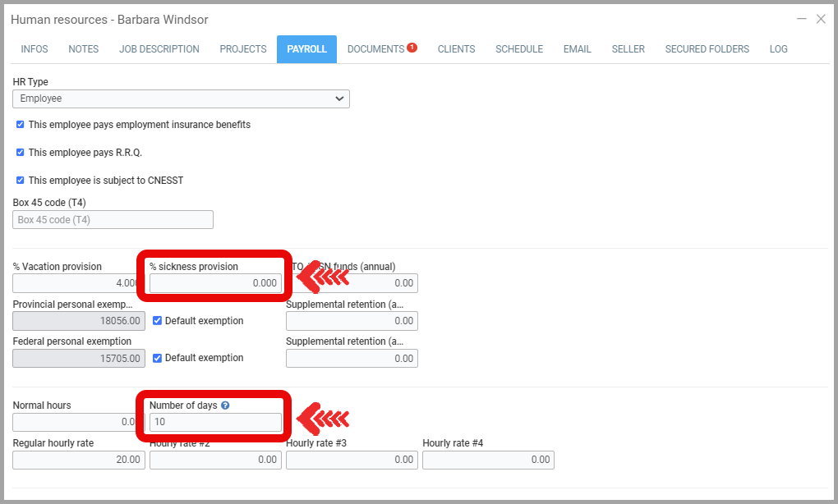Focus the % sickness provision field
This screenshot has width=838, height=504.
click(x=215, y=283)
